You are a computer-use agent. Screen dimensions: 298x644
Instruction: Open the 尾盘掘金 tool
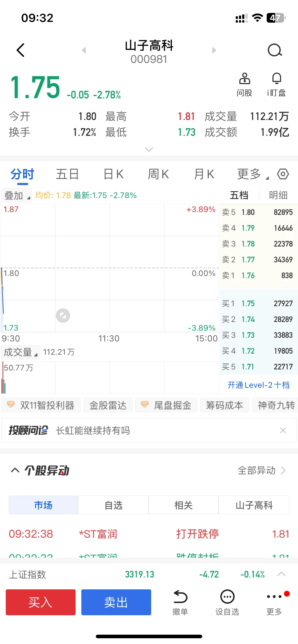click(x=166, y=405)
